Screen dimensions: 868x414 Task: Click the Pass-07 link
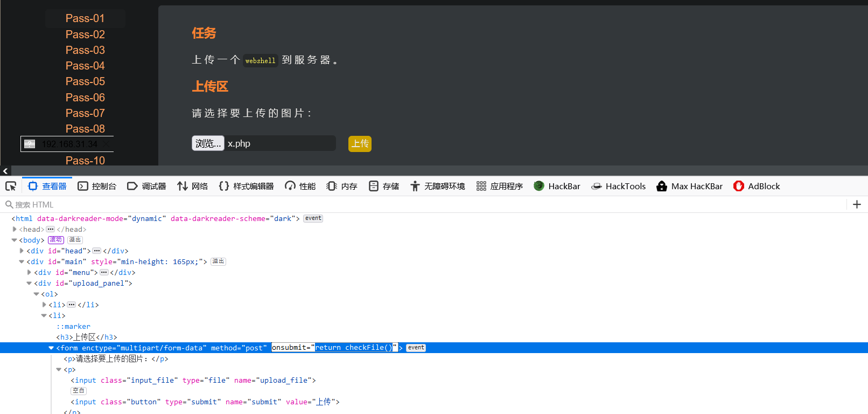point(85,113)
